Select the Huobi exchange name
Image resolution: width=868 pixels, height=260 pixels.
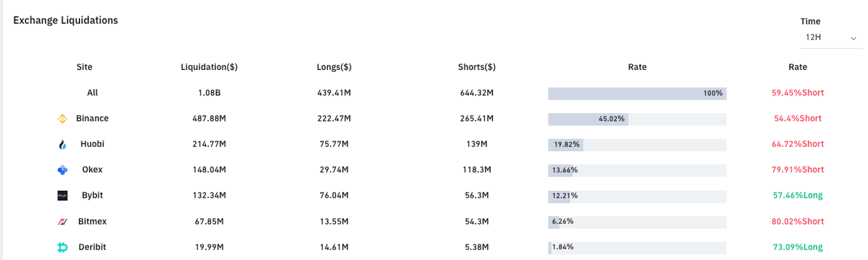point(92,144)
